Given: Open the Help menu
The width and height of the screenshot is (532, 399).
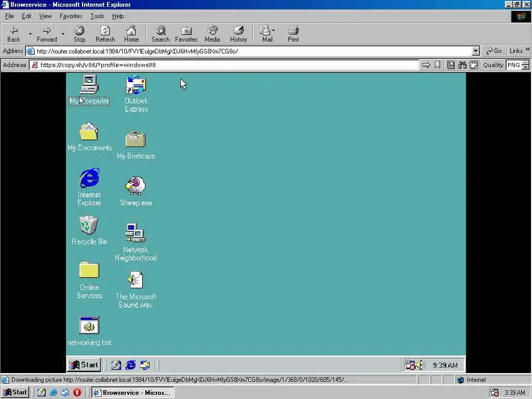Looking at the screenshot, I should [118, 16].
